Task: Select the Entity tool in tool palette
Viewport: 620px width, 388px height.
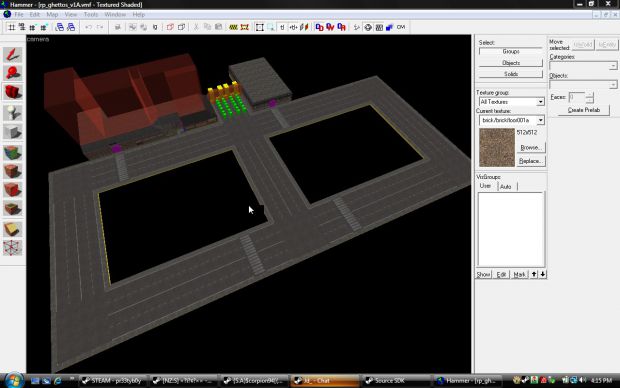Action: tap(13, 112)
